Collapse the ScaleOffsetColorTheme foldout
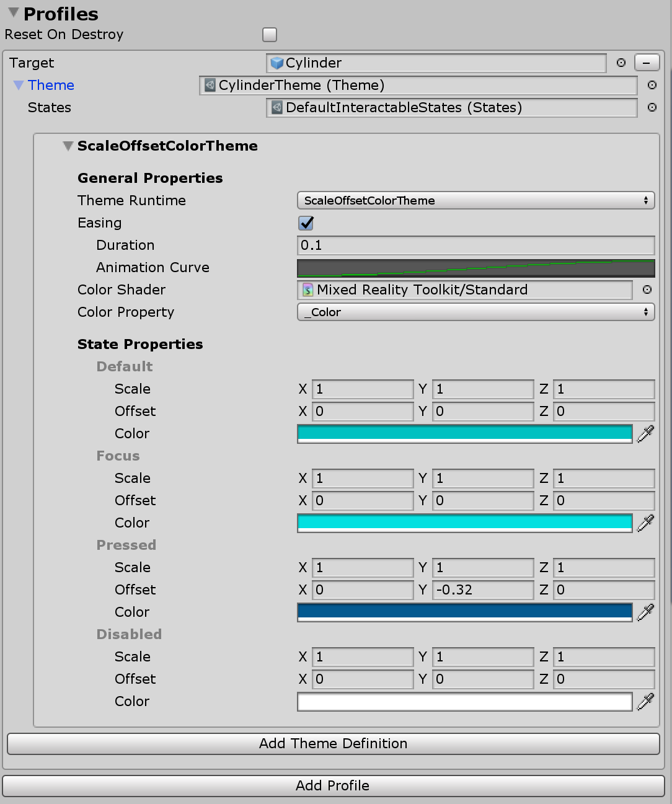 pyautogui.click(x=68, y=146)
